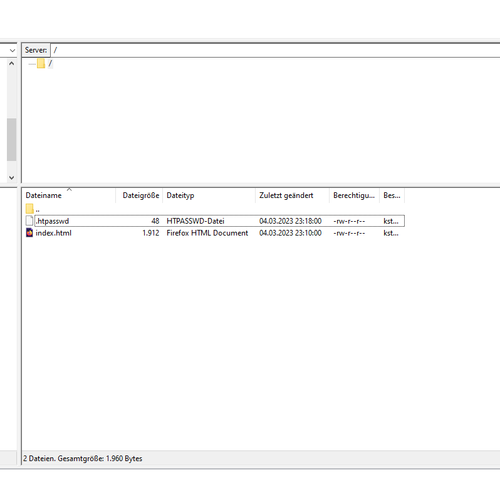Click owner cell of .htpasswd row

pyautogui.click(x=391, y=221)
